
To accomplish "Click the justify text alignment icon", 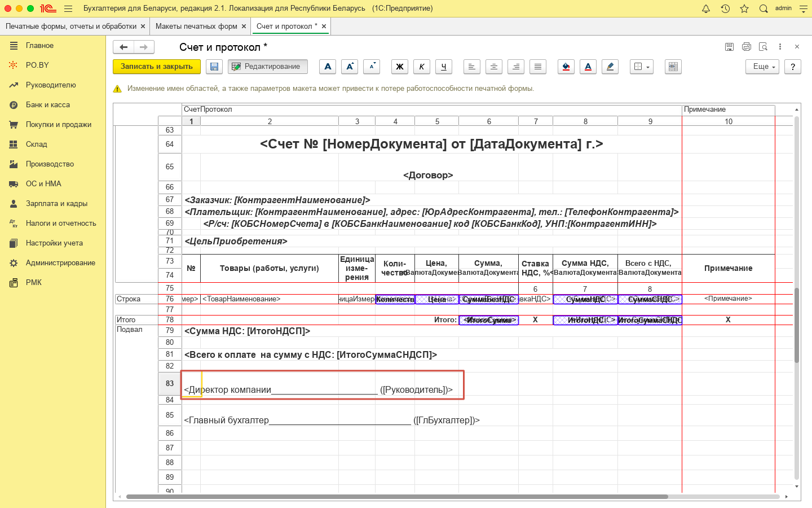I will pos(538,67).
